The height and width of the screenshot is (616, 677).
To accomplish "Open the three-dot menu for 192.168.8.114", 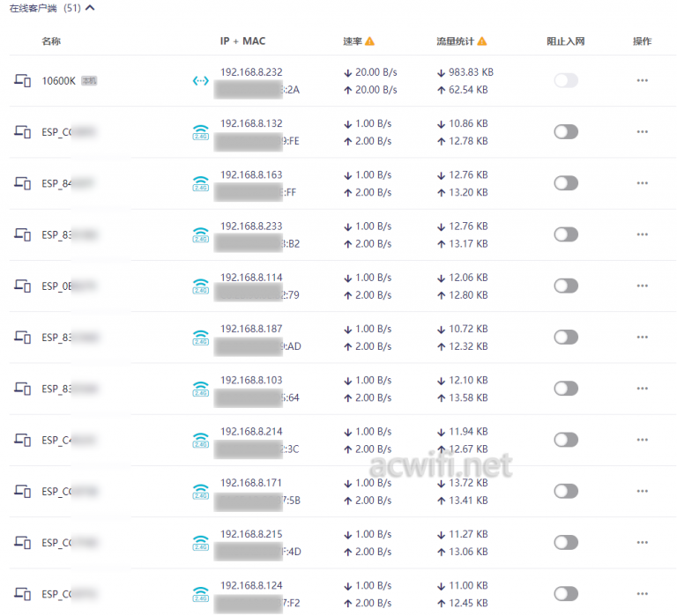I will (x=642, y=286).
